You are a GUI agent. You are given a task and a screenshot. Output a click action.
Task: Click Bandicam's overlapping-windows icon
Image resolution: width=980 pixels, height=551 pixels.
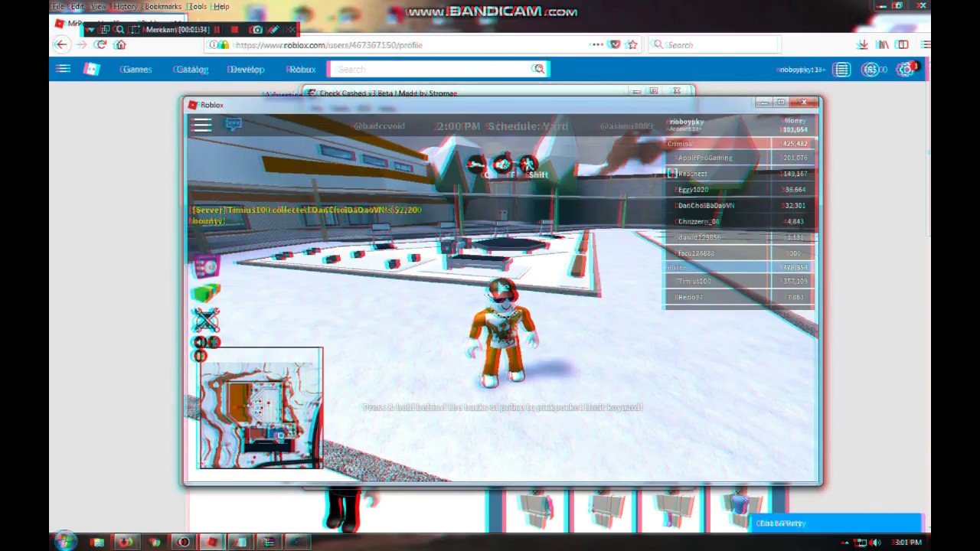coord(105,30)
